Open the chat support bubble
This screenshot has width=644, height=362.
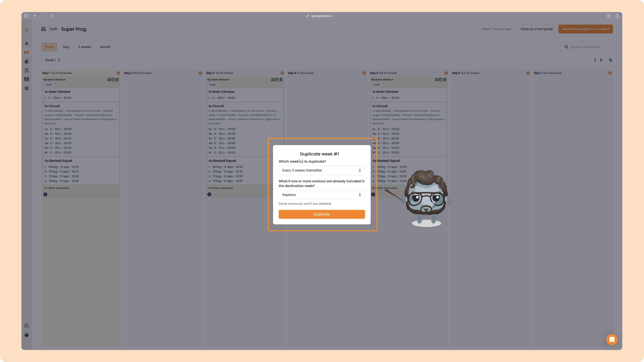[x=612, y=340]
